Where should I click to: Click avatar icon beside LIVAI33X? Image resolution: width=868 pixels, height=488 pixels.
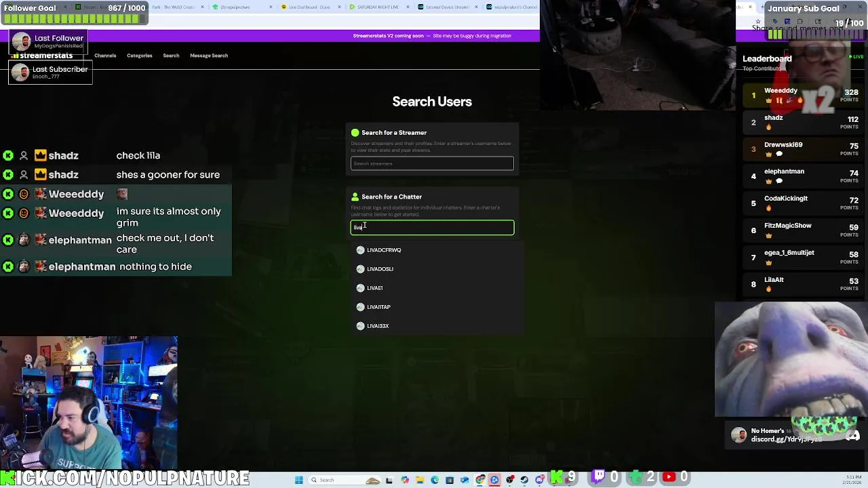(361, 326)
